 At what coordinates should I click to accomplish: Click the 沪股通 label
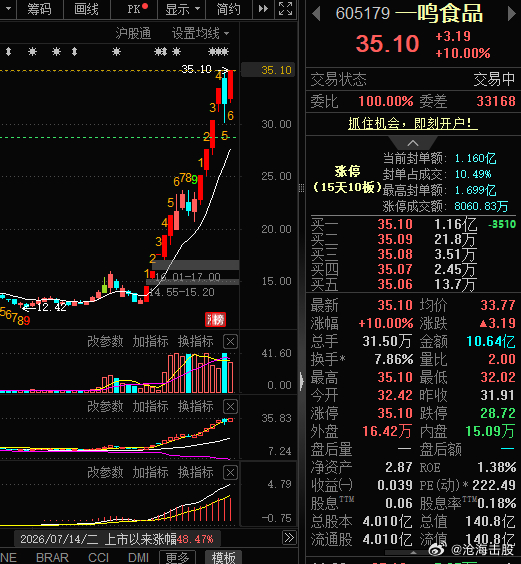coord(133,33)
